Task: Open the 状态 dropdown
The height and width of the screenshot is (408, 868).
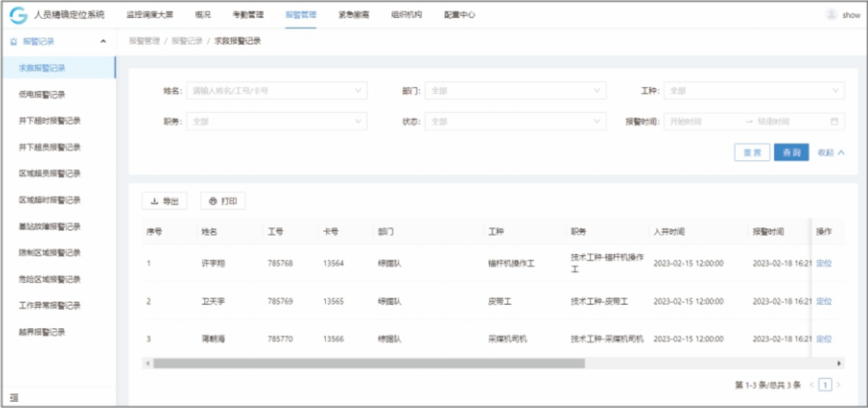Action: [515, 122]
